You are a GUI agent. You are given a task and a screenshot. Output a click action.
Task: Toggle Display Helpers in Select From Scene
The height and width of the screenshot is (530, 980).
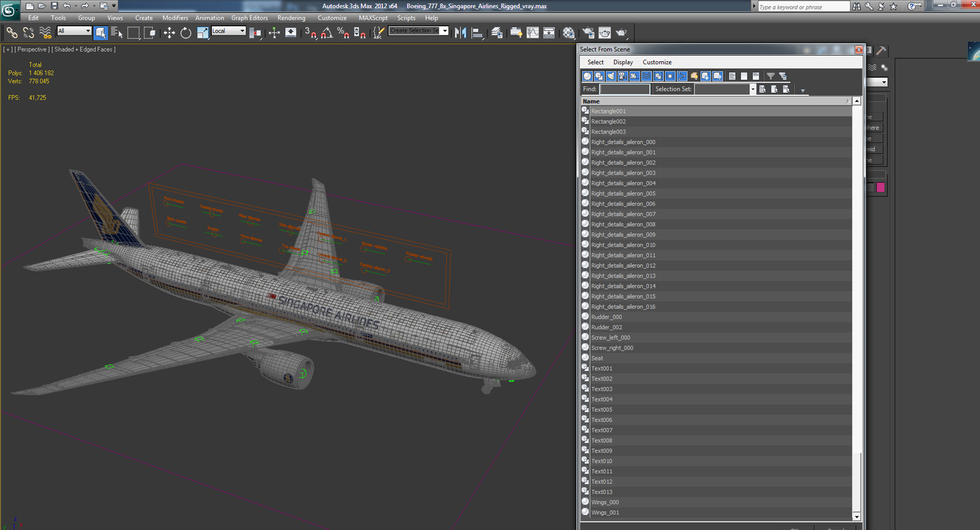coord(634,76)
